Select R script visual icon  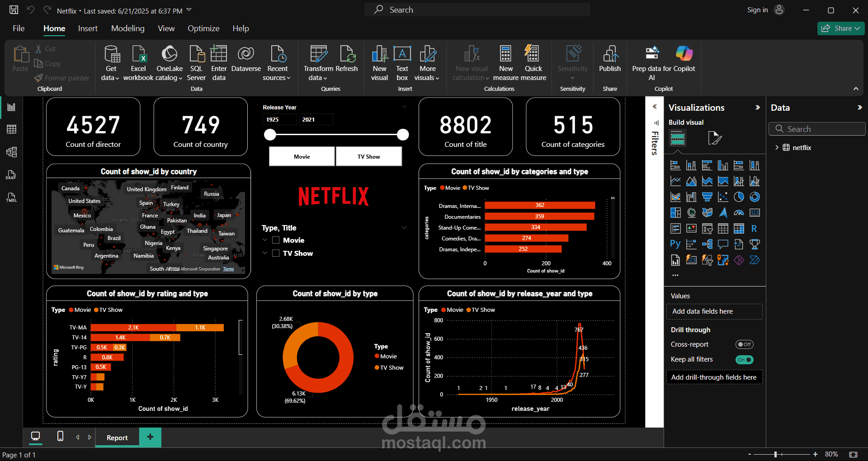[755, 229]
